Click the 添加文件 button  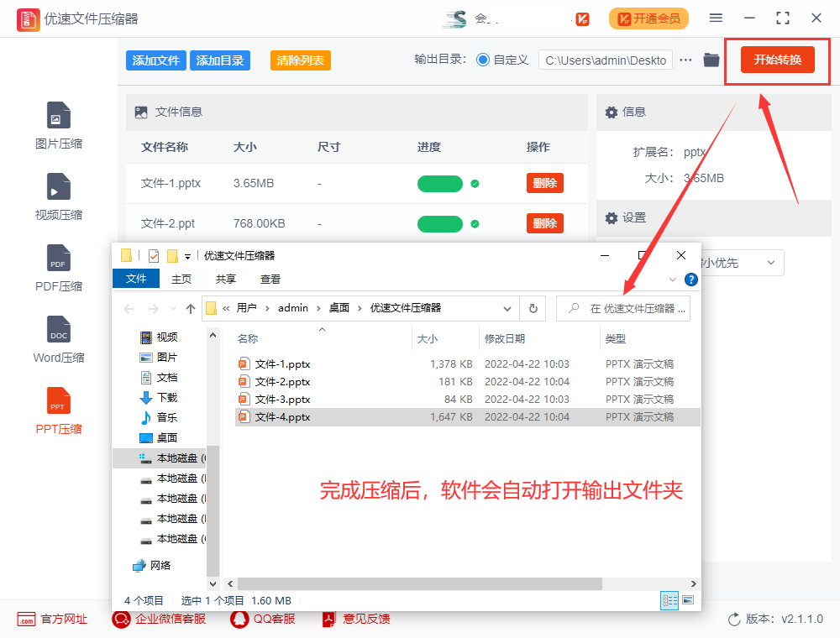pyautogui.click(x=156, y=60)
